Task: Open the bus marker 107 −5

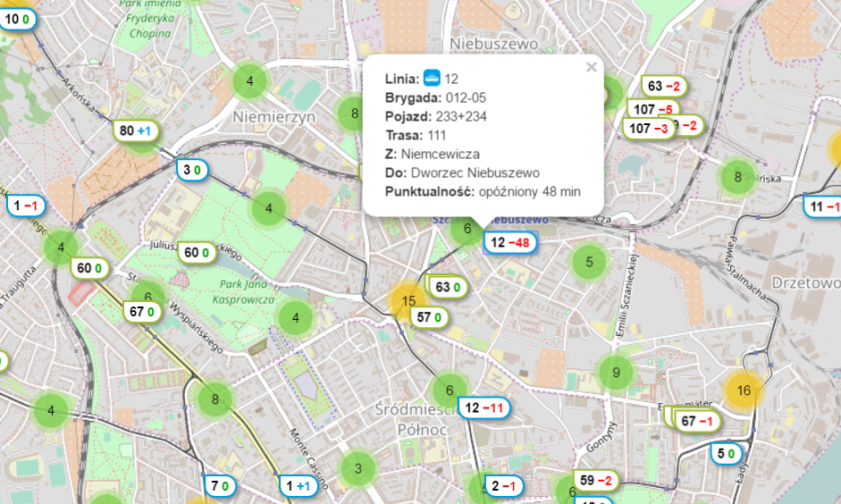Action: [652, 109]
